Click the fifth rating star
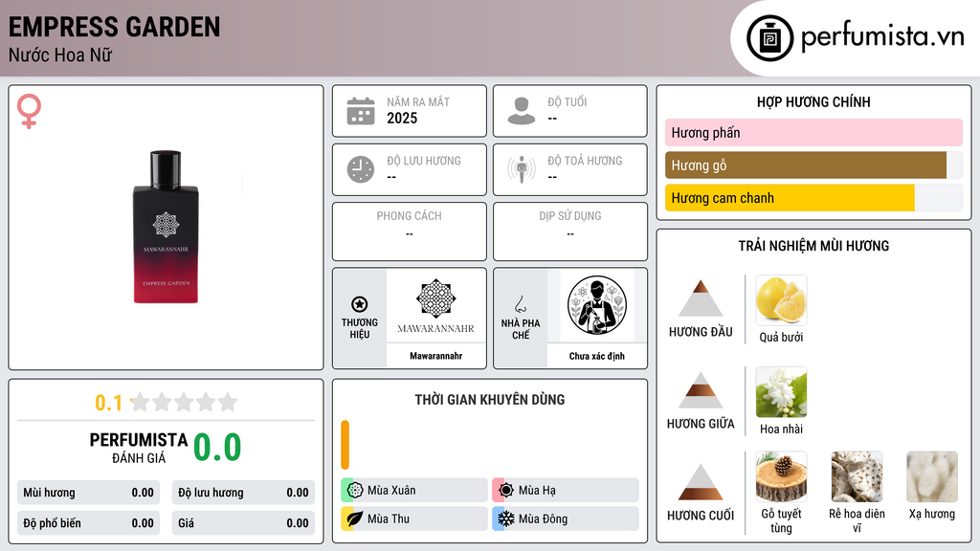 point(228,402)
